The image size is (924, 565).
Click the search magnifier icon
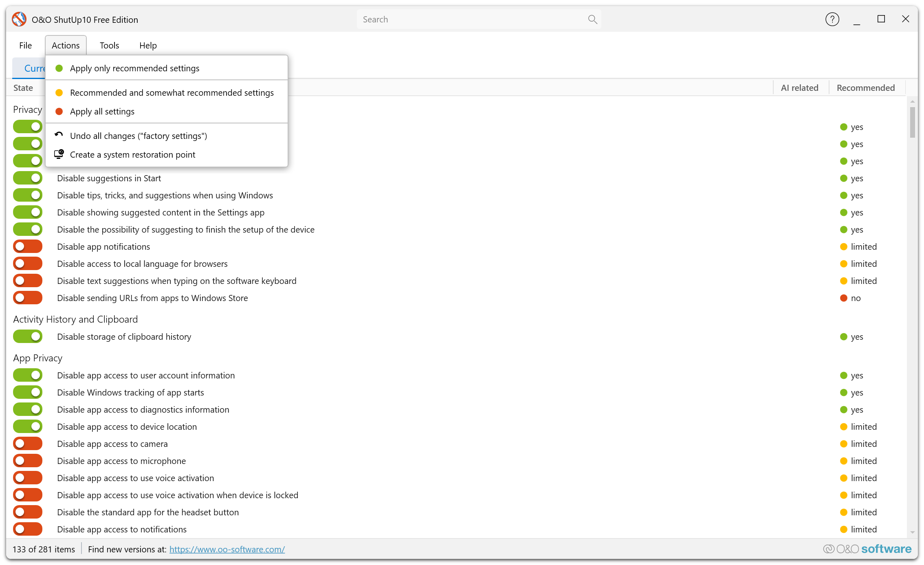point(592,19)
